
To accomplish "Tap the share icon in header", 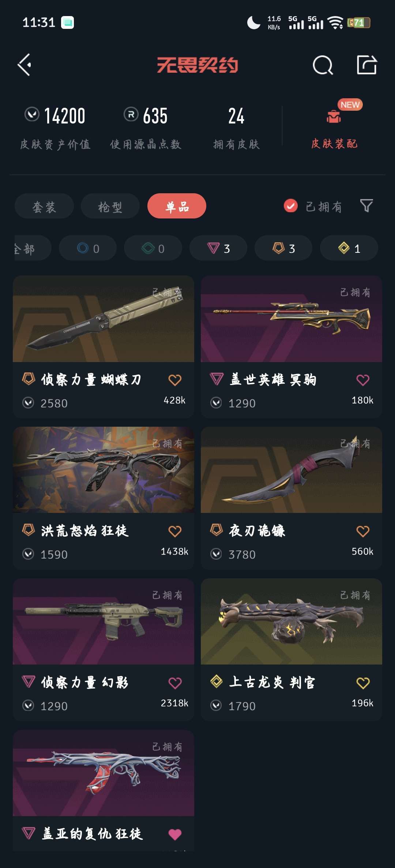I will tap(367, 65).
